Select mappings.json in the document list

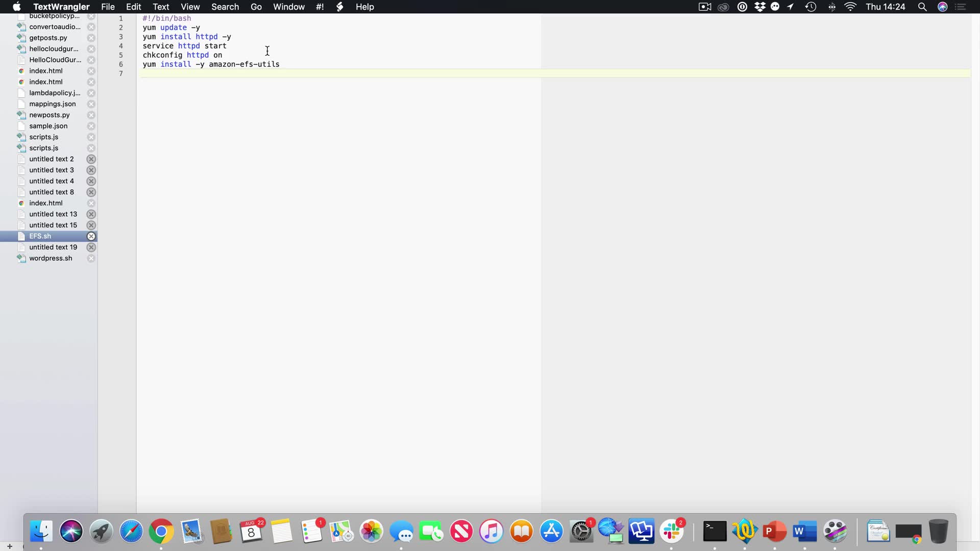pyautogui.click(x=52, y=104)
